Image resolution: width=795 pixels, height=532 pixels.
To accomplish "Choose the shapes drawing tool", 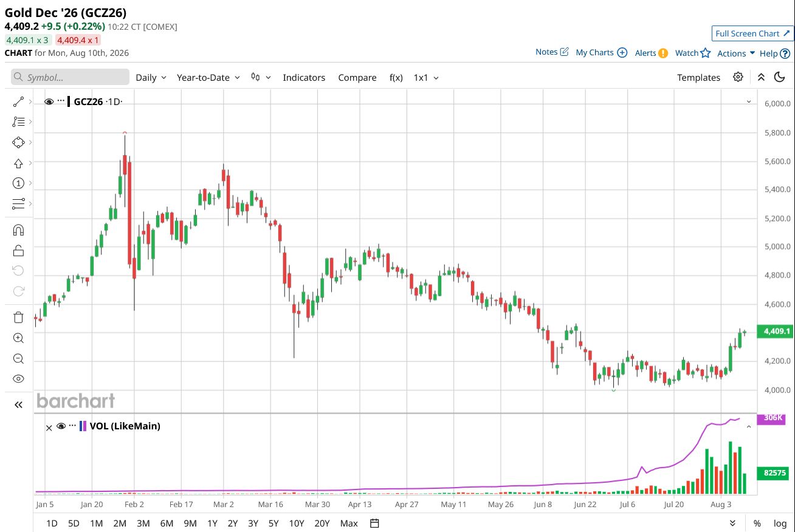I will pos(18,142).
